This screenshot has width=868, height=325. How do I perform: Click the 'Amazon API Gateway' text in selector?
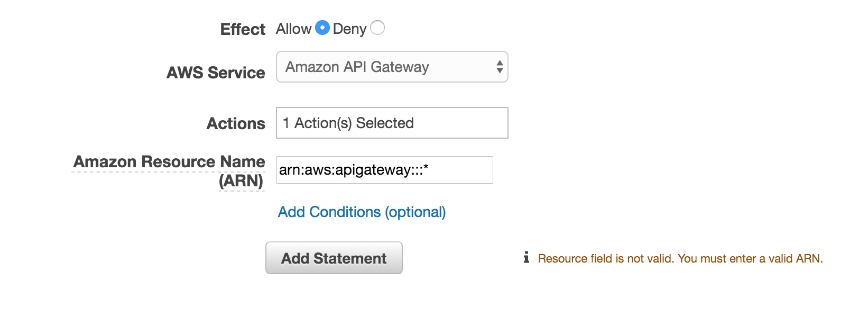click(x=357, y=67)
